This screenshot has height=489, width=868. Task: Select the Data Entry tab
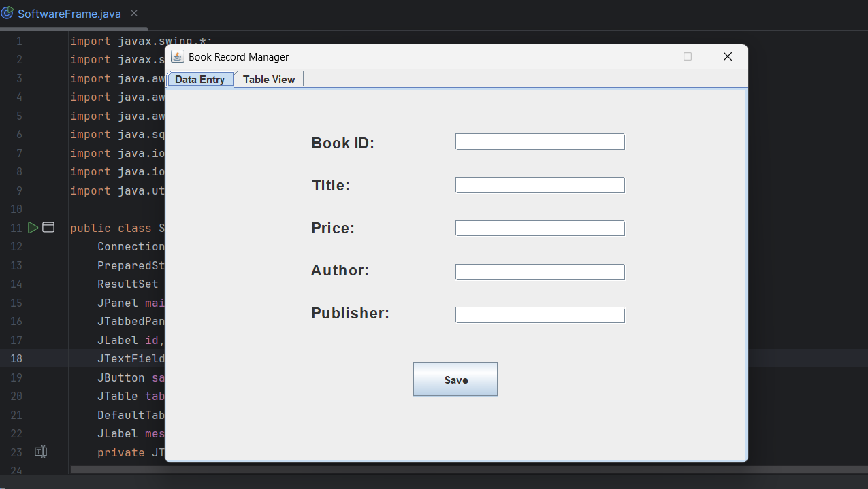click(200, 79)
